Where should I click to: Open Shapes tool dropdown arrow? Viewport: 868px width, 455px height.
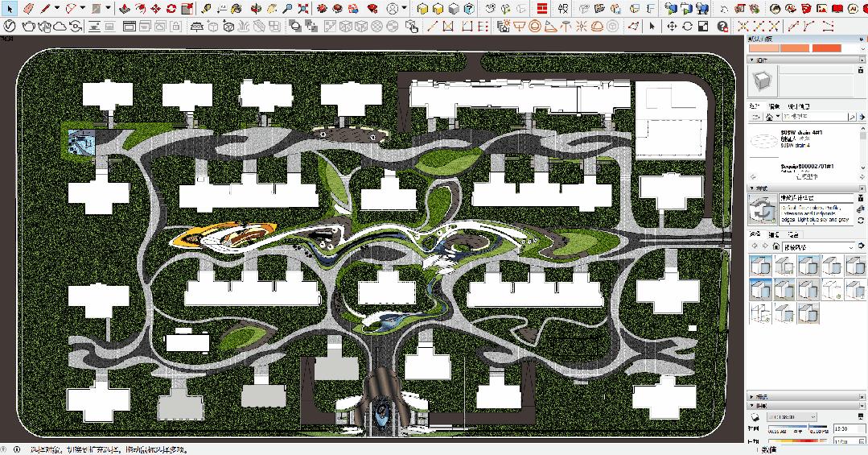click(109, 8)
